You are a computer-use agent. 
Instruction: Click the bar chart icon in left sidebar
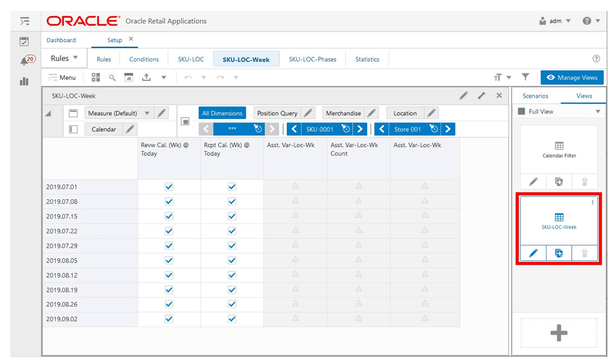[24, 81]
